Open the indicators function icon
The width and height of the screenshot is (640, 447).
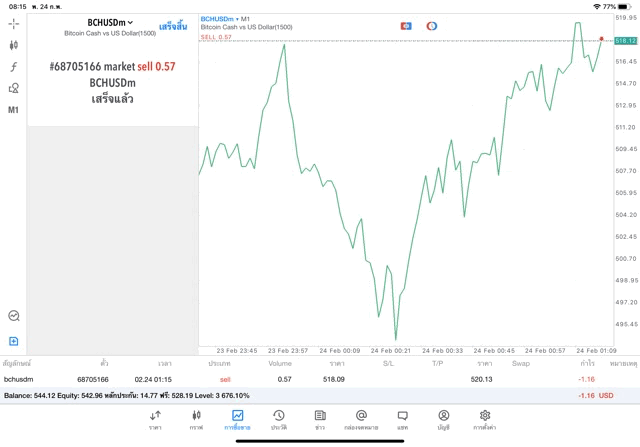click(14, 67)
